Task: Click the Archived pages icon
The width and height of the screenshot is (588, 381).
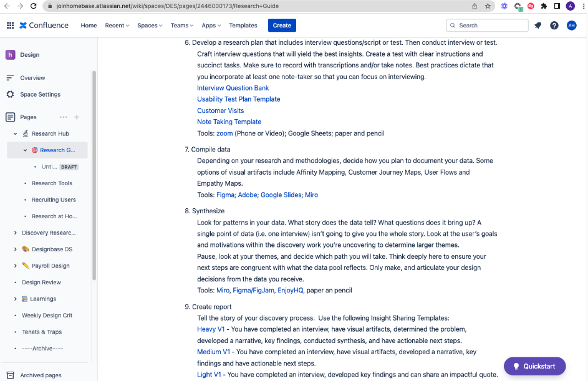Action: point(10,375)
